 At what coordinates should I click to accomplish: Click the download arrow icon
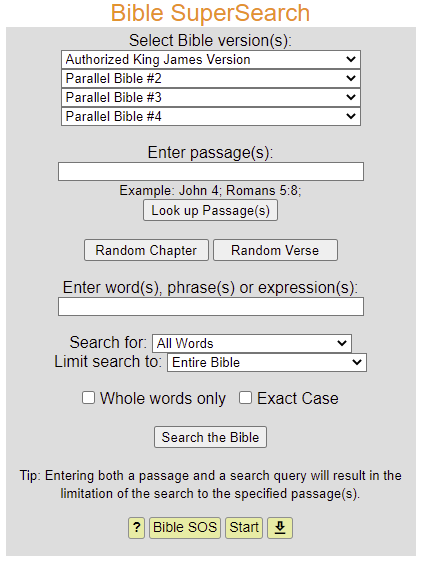point(280,528)
